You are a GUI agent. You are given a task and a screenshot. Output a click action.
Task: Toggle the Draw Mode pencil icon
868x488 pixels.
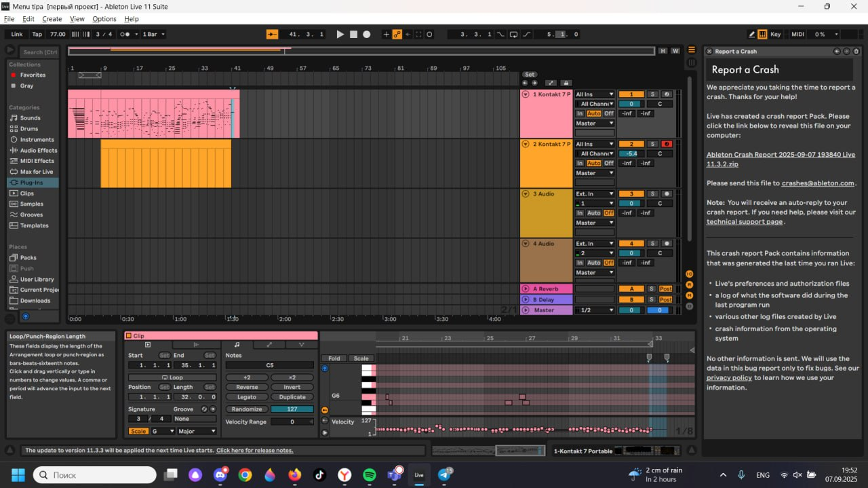point(752,34)
